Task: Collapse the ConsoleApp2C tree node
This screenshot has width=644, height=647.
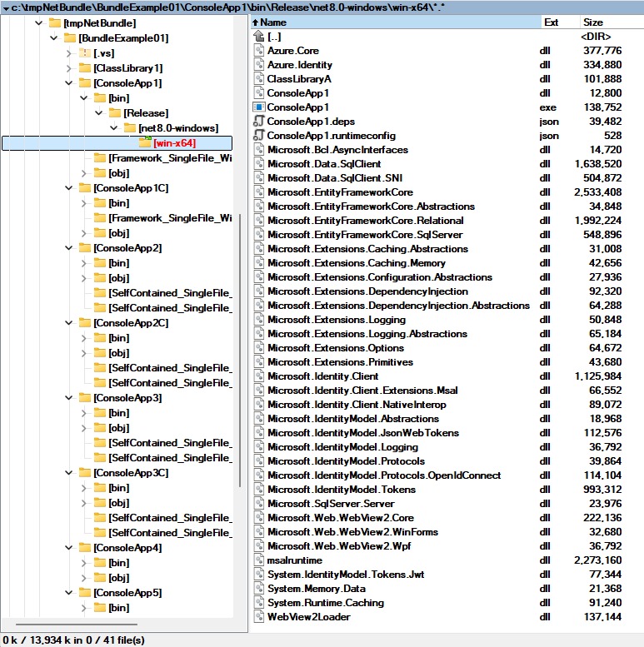Action: coord(69,323)
